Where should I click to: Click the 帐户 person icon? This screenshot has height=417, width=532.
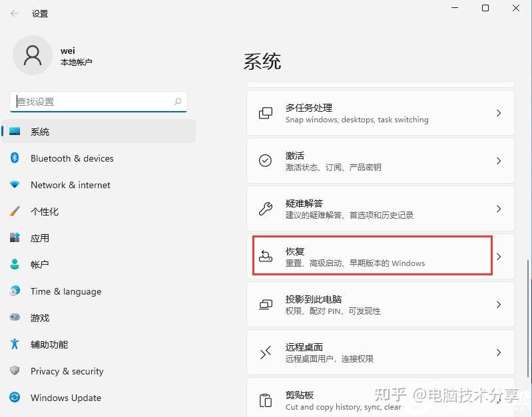pyautogui.click(x=15, y=264)
